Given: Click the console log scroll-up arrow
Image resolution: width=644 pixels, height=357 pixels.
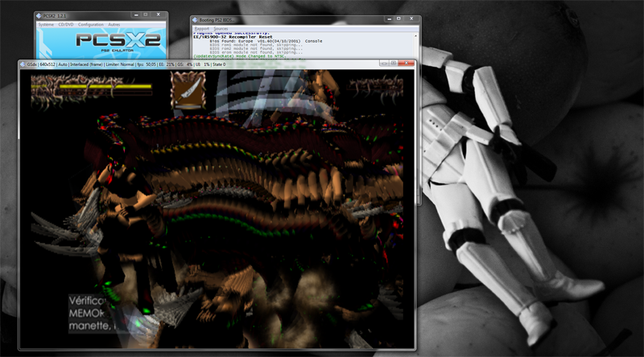Looking at the screenshot, I should 415,36.
